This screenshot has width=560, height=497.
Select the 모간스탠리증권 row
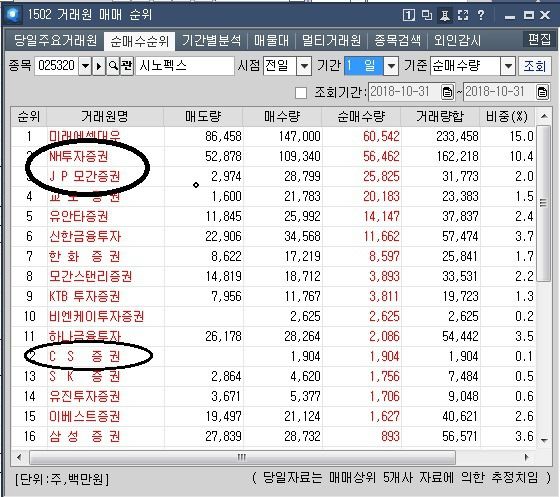[x=273, y=276]
